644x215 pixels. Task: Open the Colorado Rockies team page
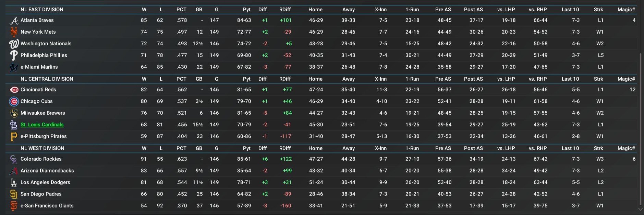(41, 159)
